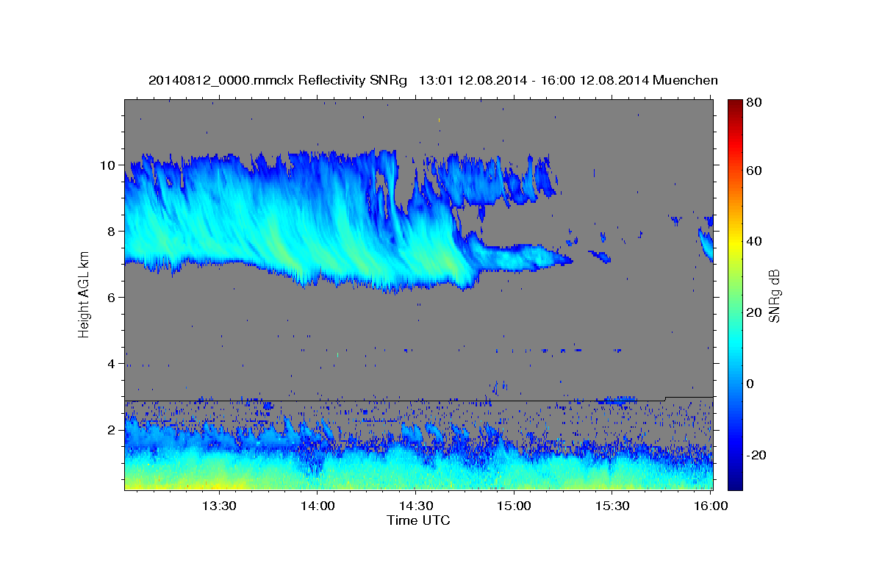This screenshot has width=882, height=588.
Task: Click the 15:30 time tick label
Action: pos(612,506)
